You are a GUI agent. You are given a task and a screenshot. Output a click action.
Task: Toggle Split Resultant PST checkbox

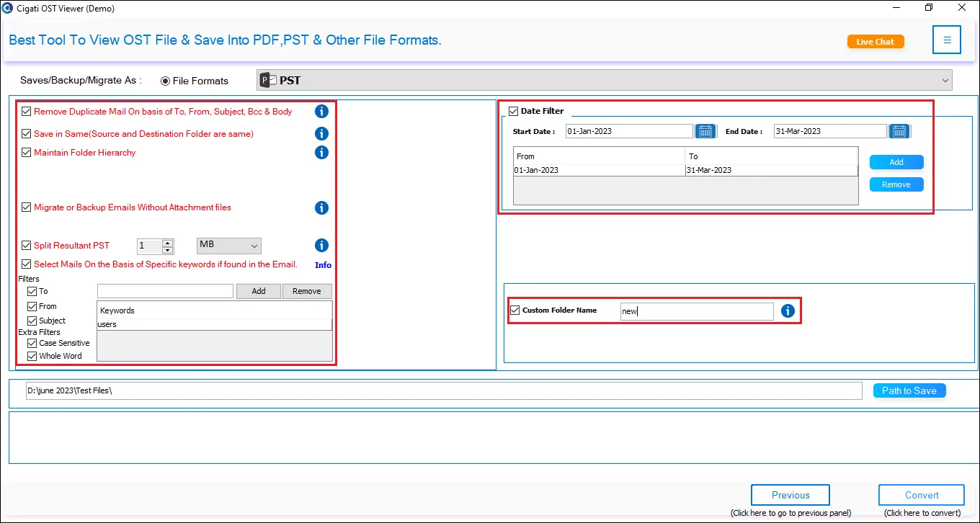click(27, 245)
